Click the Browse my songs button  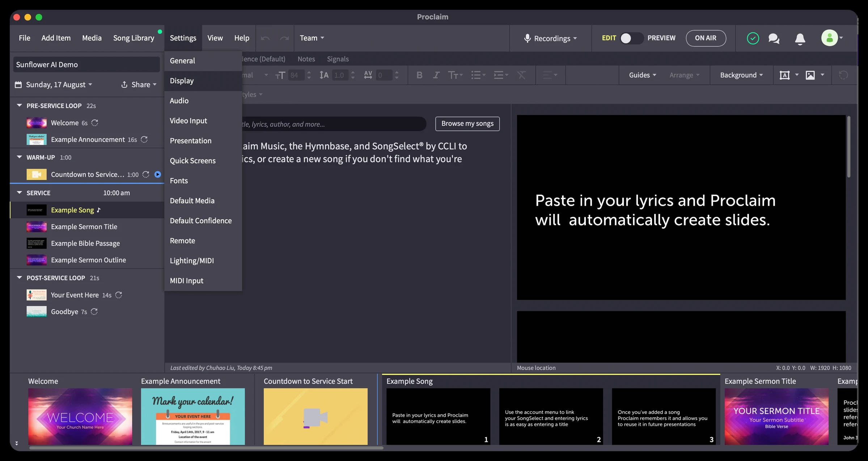467,123
